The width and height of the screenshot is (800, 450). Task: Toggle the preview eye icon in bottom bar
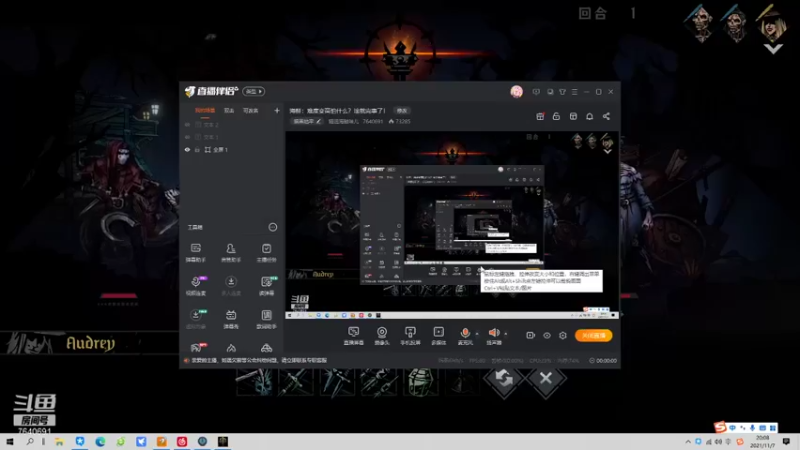pyautogui.click(x=546, y=335)
